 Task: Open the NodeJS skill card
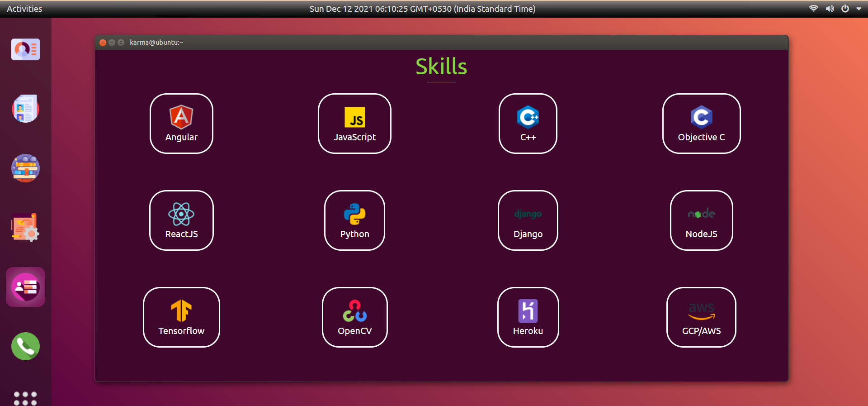click(x=701, y=220)
